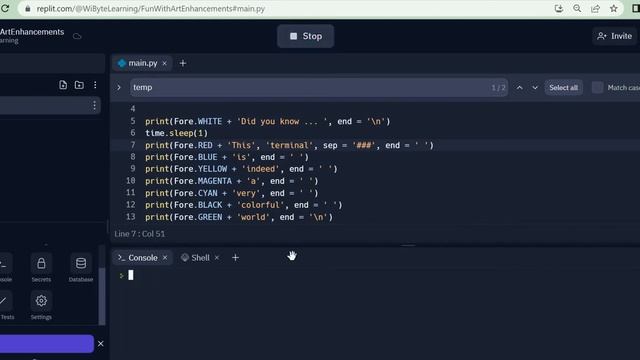
Task: Invite collaborators to the repl
Action: [x=614, y=36]
